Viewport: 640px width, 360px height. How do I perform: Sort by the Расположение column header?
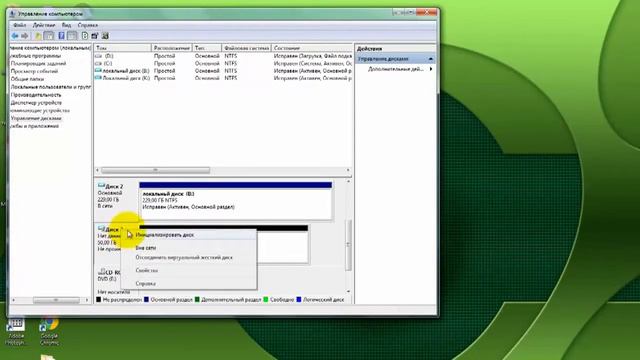click(x=172, y=48)
